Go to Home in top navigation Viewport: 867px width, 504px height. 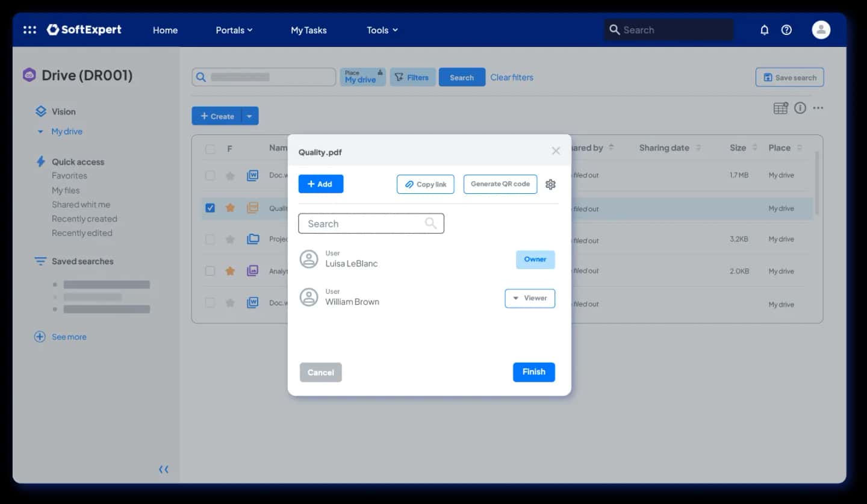pyautogui.click(x=165, y=30)
